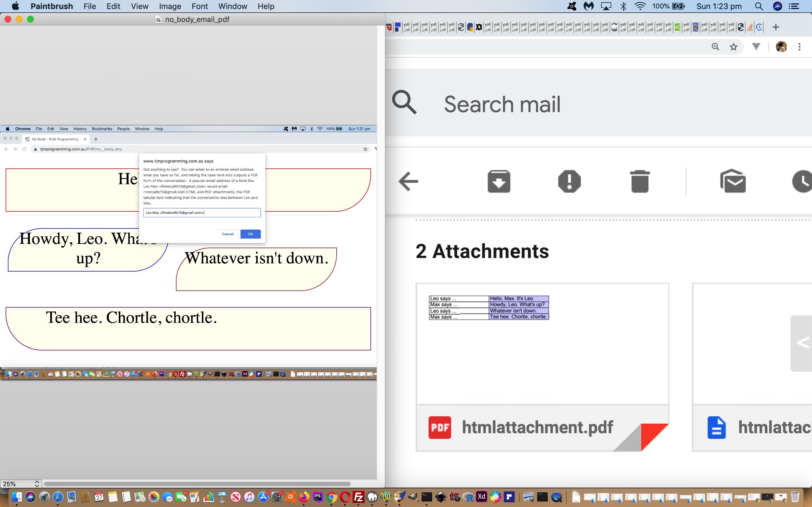This screenshot has width=812, height=507.
Task: Click the second htmlattachment file icon
Action: 716,427
